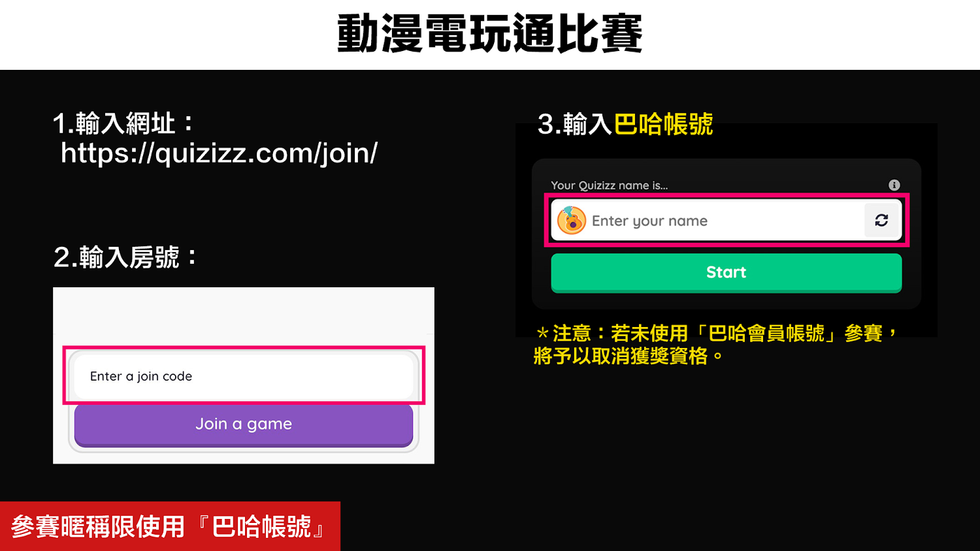The image size is (980, 551).
Task: Click the info icon near Quizizz name
Action: pyautogui.click(x=894, y=185)
